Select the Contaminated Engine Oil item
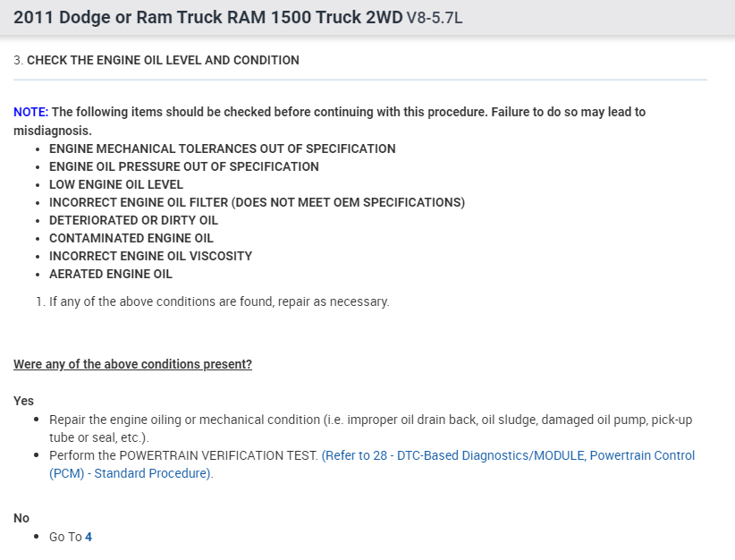 tap(131, 238)
